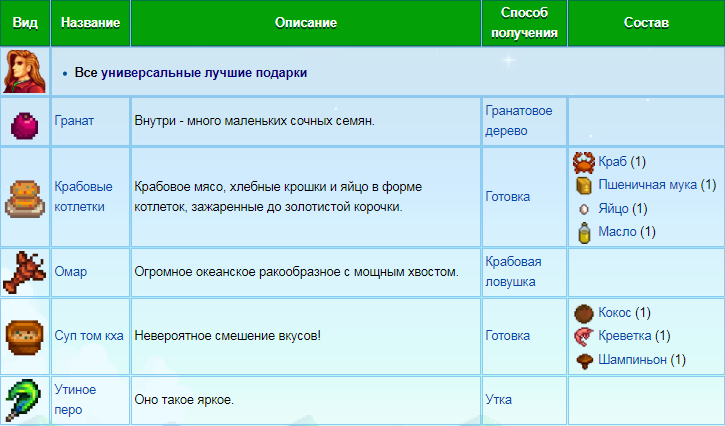The image size is (725, 426).
Task: Open the 'универсальные лучшие подарки' link
Action: [204, 73]
